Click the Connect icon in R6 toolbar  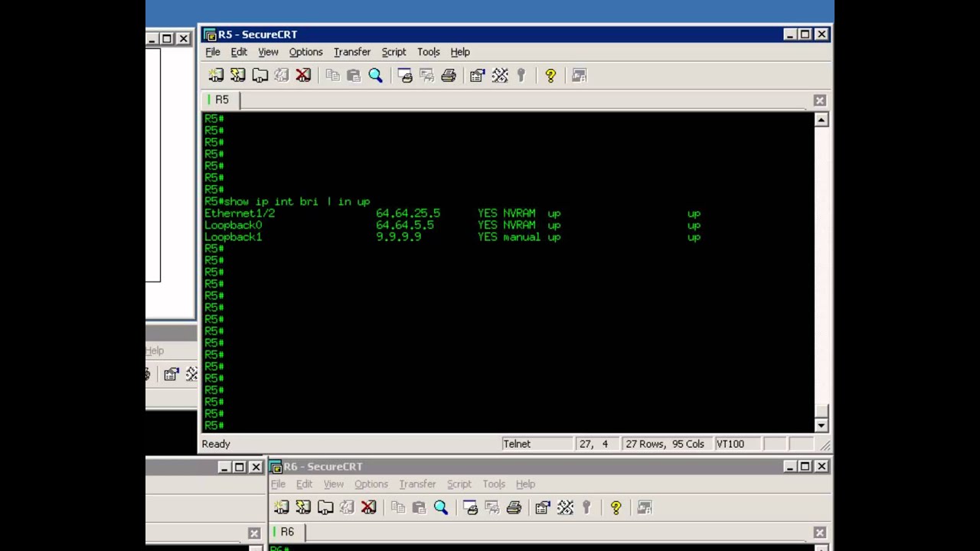tap(281, 507)
